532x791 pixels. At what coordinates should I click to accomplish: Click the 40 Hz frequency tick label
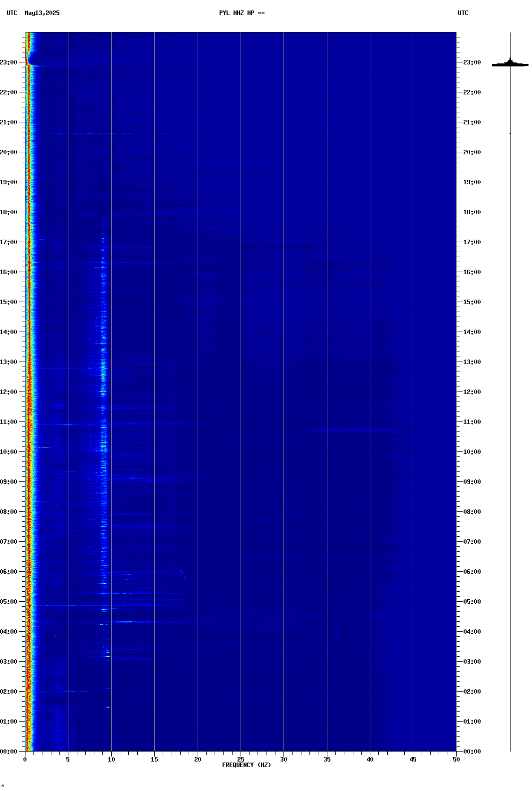[x=370, y=760]
